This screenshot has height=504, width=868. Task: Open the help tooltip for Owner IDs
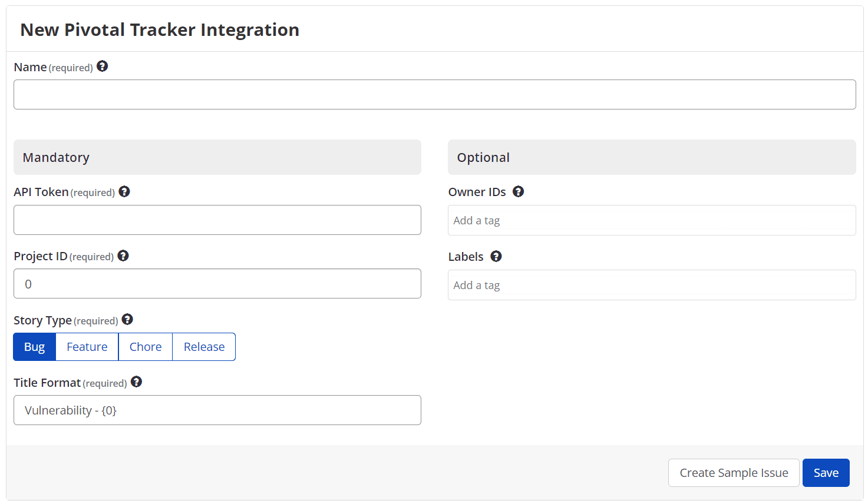(518, 191)
